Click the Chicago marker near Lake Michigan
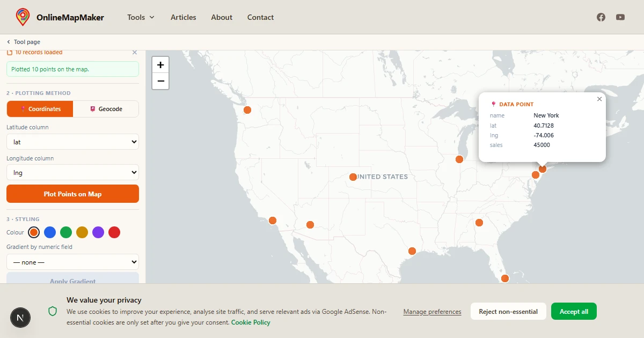The width and height of the screenshot is (644, 338). click(459, 159)
